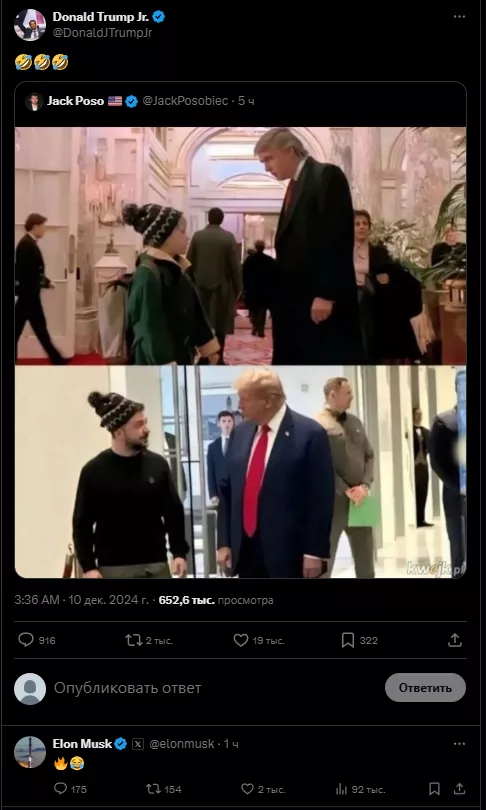
Task: Open more options on Elon Musk's reply
Action: click(x=459, y=744)
